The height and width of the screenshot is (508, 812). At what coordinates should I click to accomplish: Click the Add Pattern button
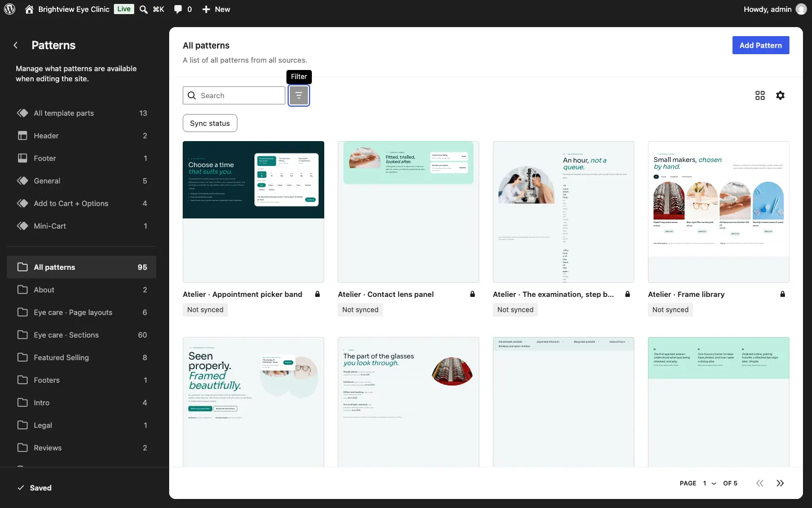tap(761, 45)
